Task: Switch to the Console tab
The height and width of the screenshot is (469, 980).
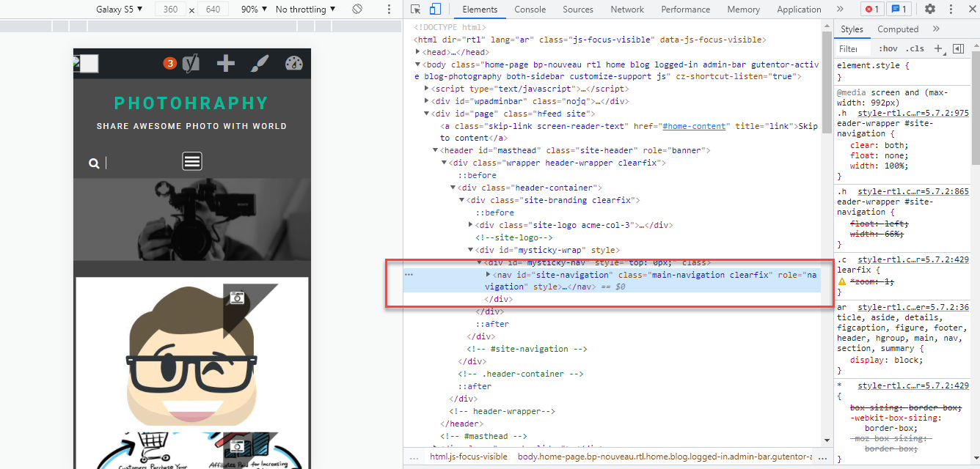Action: pyautogui.click(x=530, y=10)
